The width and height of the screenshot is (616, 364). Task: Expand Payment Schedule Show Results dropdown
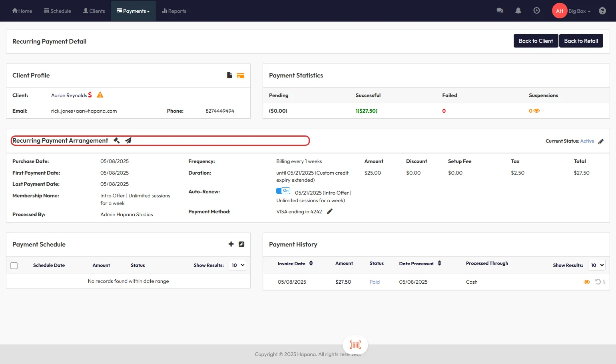click(237, 265)
